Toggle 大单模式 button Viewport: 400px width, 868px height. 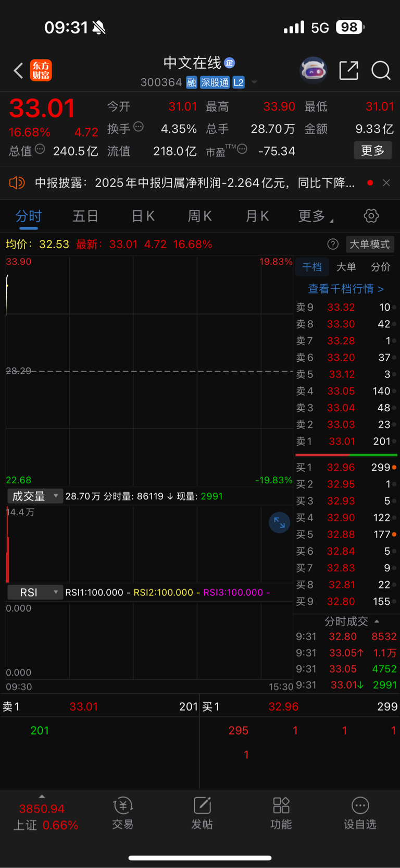pos(369,244)
